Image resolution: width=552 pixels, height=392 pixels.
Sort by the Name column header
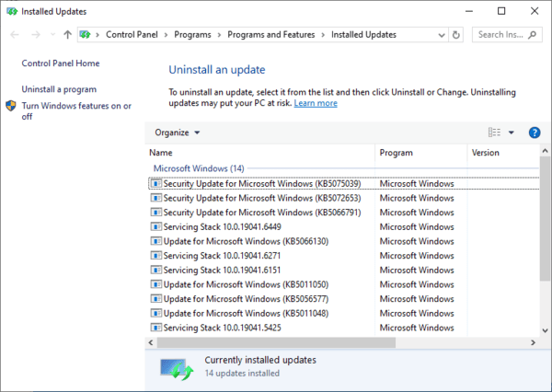point(259,153)
